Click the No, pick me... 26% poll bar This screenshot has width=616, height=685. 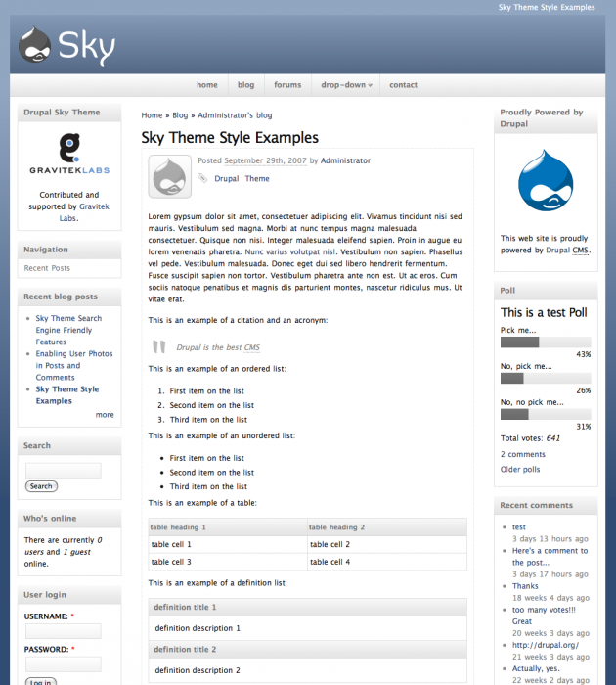(546, 379)
